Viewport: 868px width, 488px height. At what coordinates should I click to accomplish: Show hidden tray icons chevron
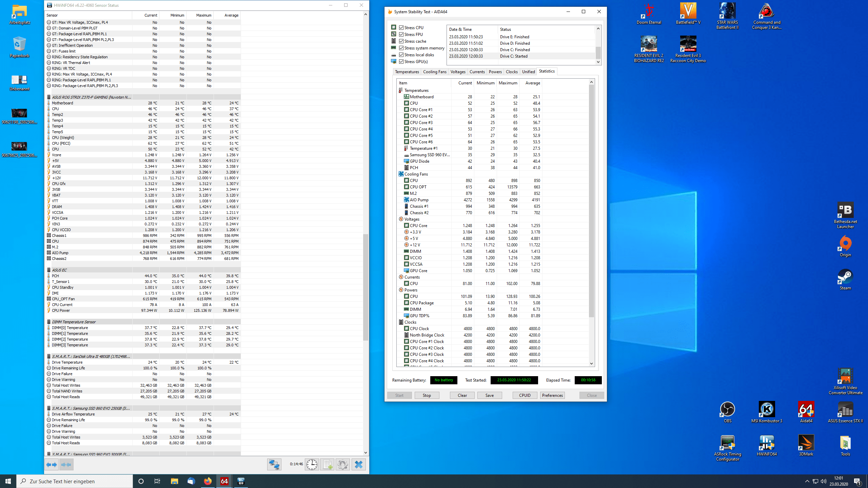[807, 481]
